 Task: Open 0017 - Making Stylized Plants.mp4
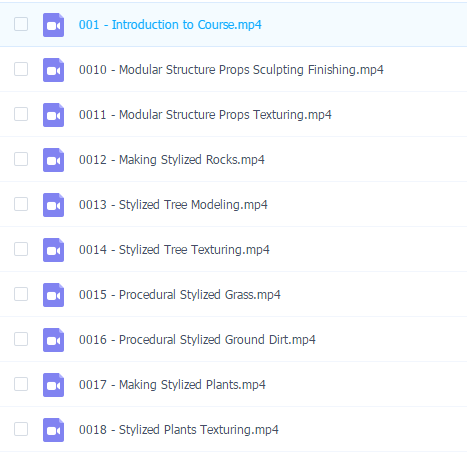[172, 385]
